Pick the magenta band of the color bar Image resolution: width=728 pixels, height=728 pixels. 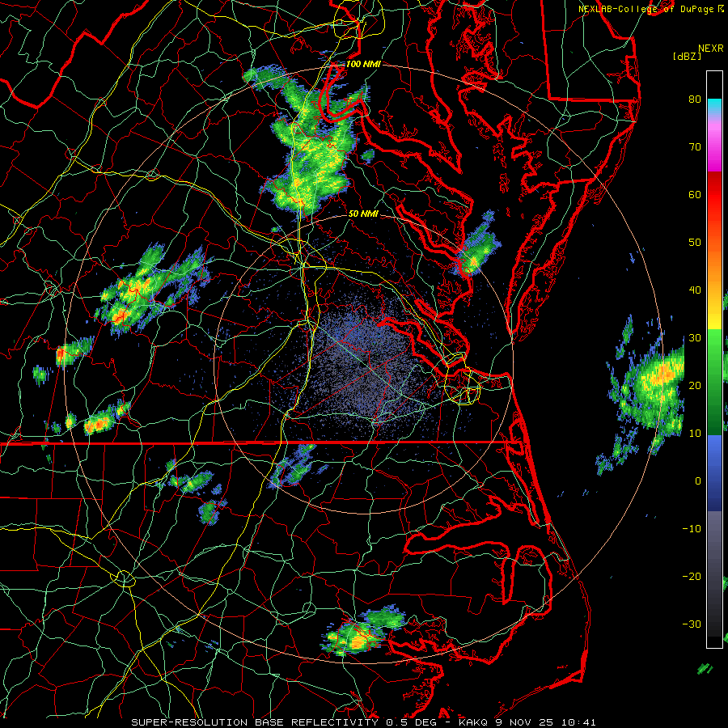[714, 153]
